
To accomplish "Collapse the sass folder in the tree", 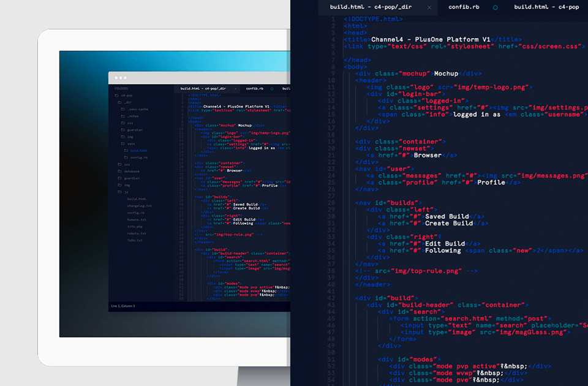I will (x=128, y=143).
